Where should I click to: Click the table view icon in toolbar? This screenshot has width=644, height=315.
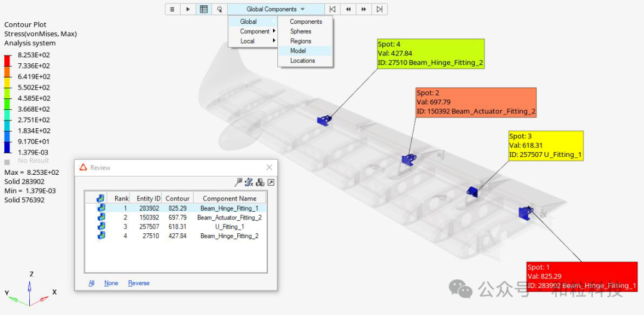(x=204, y=10)
